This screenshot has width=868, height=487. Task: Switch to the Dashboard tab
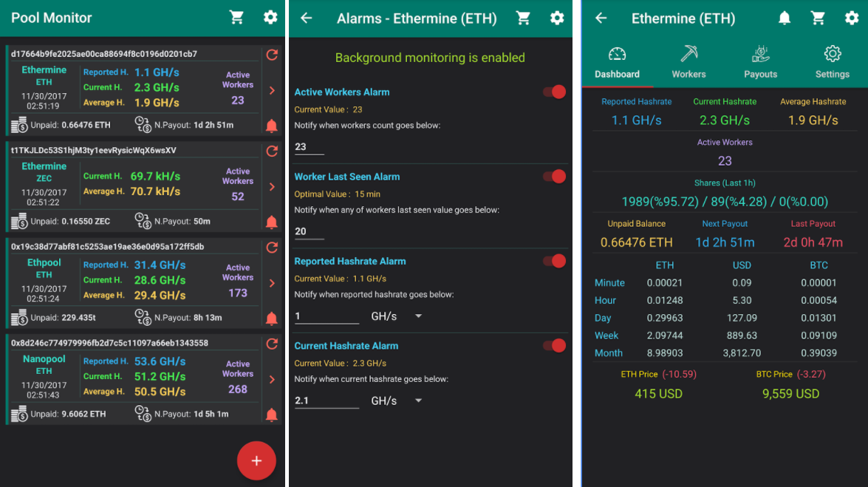[x=618, y=63]
